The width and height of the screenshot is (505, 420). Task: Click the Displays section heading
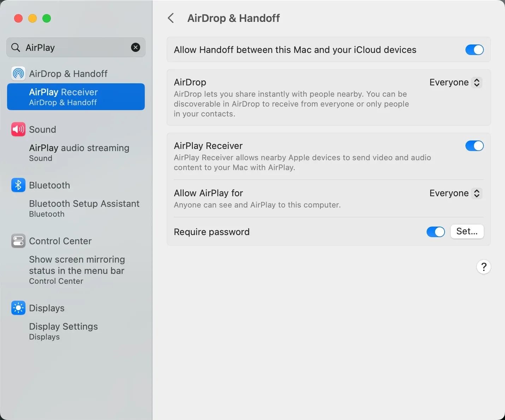click(47, 308)
